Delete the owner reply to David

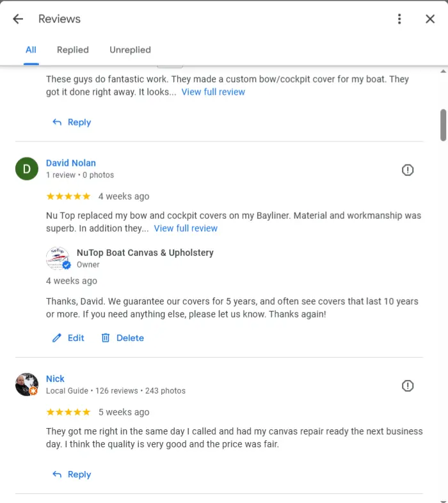(x=123, y=338)
